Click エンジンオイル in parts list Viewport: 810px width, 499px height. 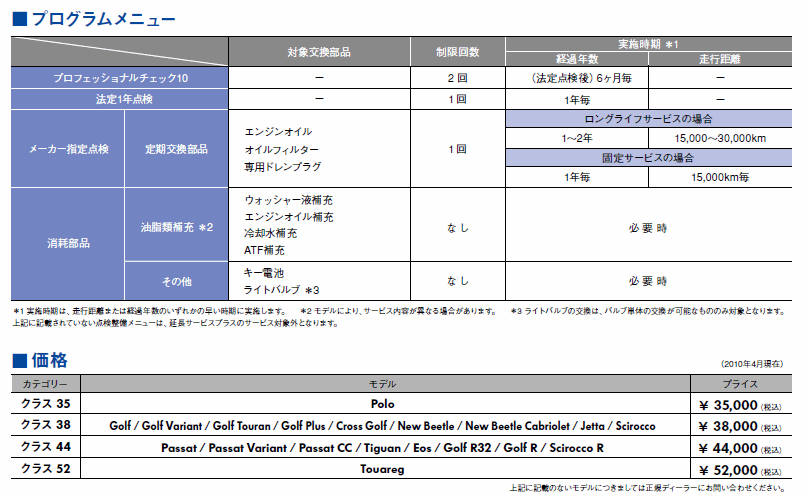click(278, 132)
